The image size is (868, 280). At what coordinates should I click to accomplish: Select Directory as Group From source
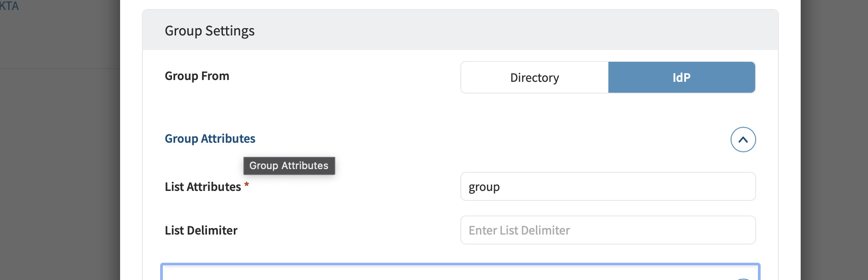click(x=535, y=78)
